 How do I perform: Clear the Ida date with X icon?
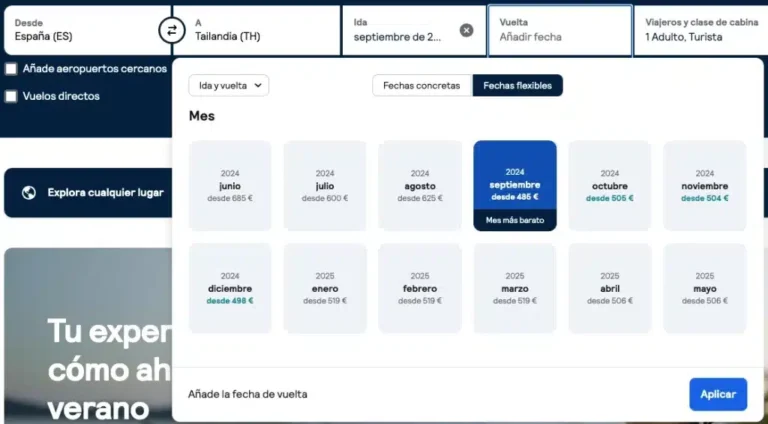tap(466, 30)
